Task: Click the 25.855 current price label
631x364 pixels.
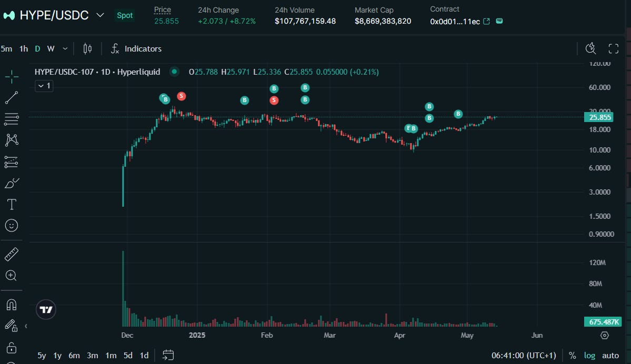Action: [599, 117]
